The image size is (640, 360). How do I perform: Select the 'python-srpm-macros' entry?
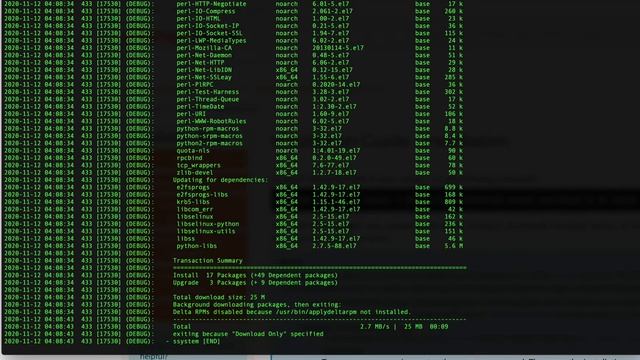pos(209,136)
